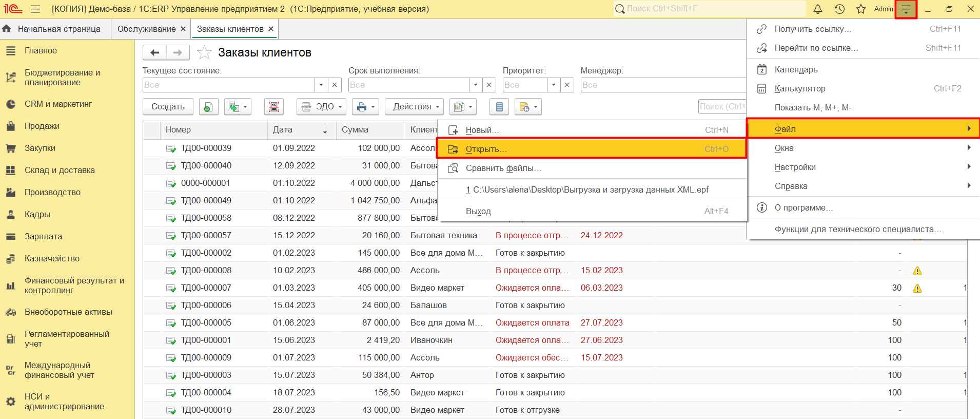Viewport: 980px width, 419px height.
Task: Open the service and settings menu icon
Action: point(906,9)
